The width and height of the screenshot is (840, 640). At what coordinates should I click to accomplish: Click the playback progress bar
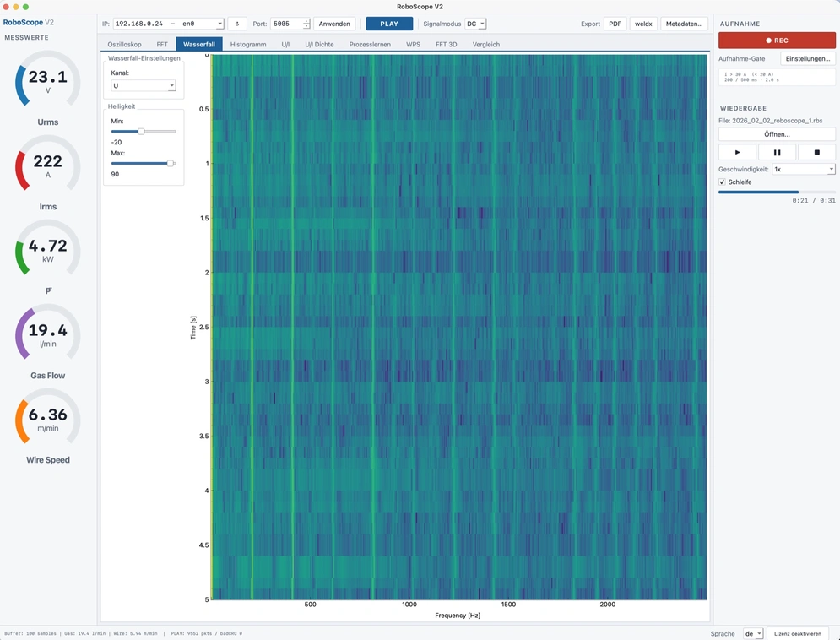777,192
